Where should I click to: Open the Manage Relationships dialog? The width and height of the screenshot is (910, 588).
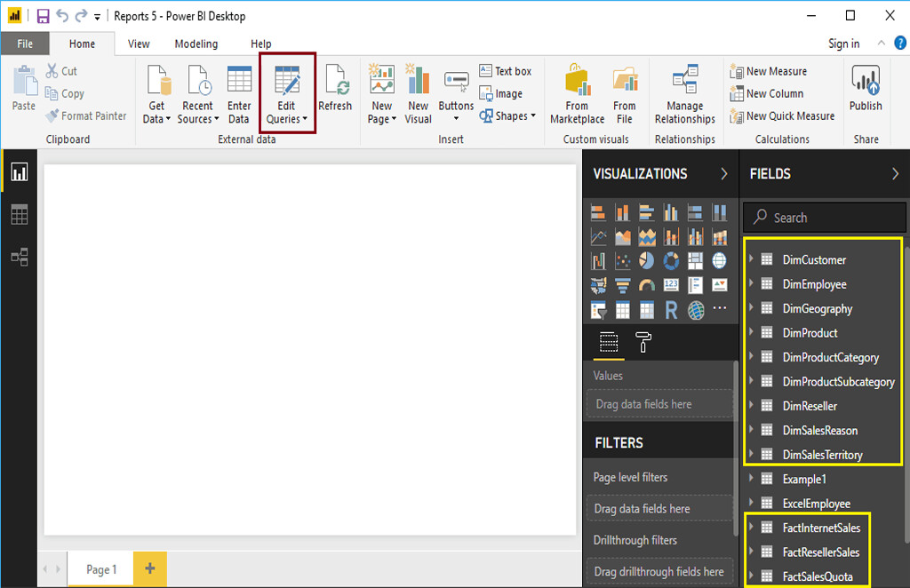point(683,93)
